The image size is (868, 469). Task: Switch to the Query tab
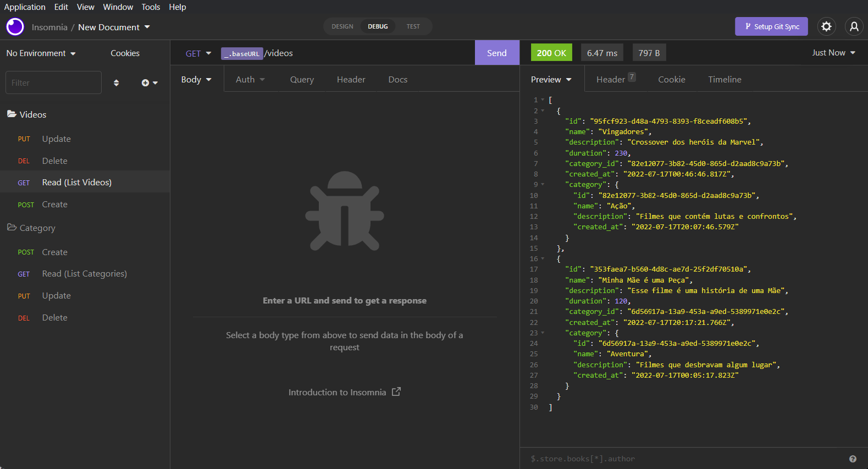[302, 80]
